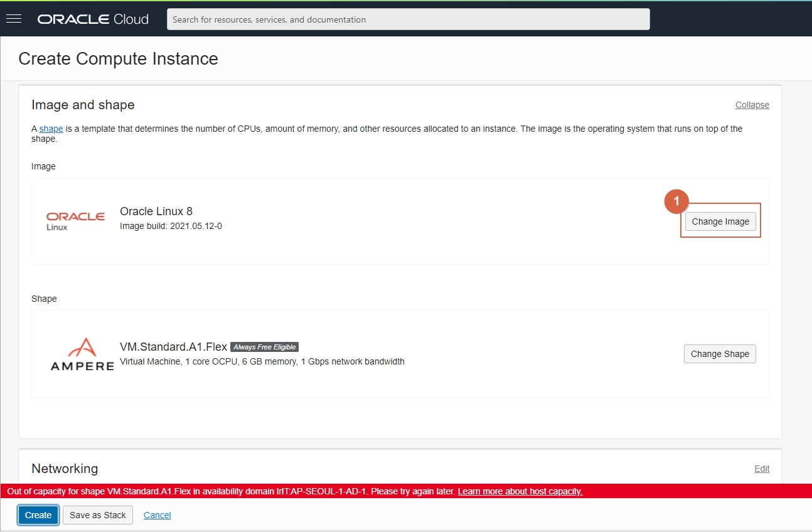Viewport: 812px width, 532px height.
Task: Focus the resources search field
Action: pos(409,19)
